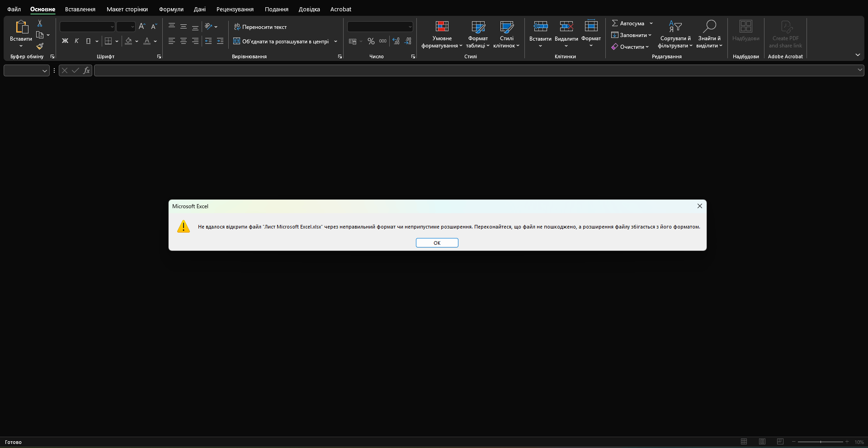Image resolution: width=868 pixels, height=448 pixels.
Task: Switch to page layout view
Action: (762, 442)
